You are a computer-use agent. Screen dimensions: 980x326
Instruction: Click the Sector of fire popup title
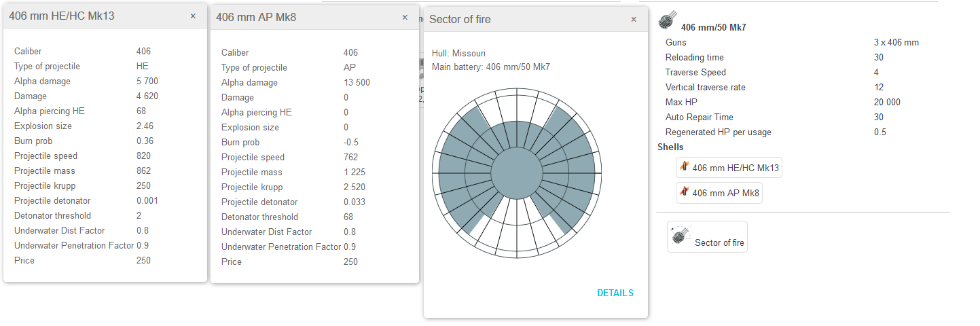(x=460, y=19)
